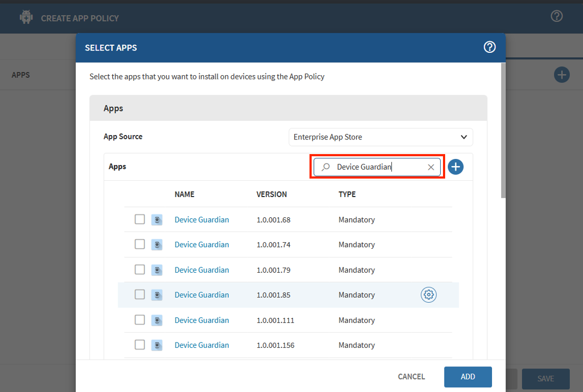
Task: Check the box for version 1.0.001.85
Action: coord(140,295)
